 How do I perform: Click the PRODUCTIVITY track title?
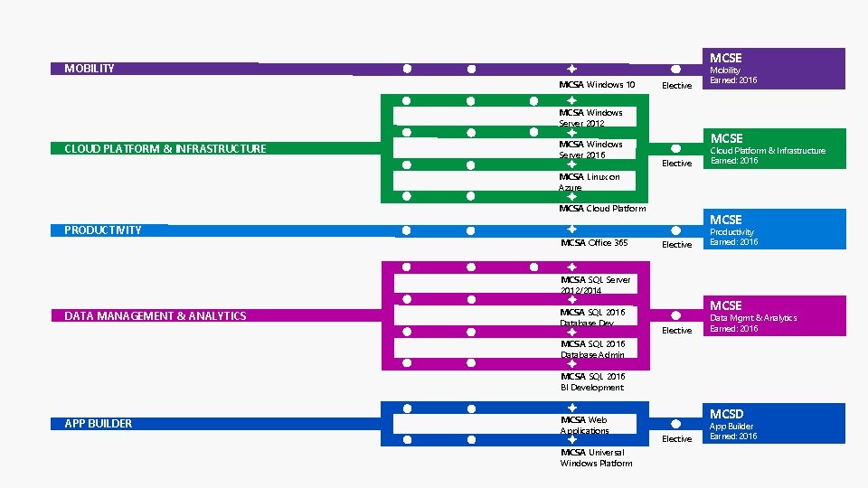(x=102, y=230)
